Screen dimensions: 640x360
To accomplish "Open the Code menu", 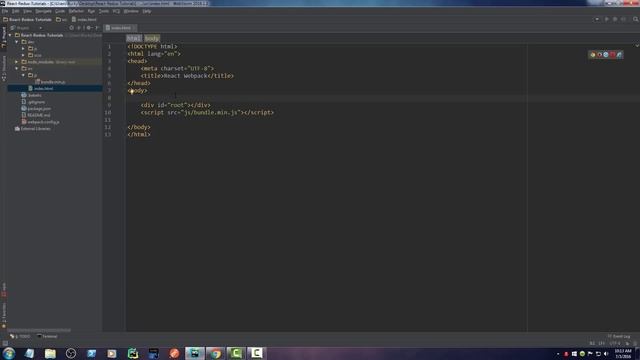I will coord(60,11).
